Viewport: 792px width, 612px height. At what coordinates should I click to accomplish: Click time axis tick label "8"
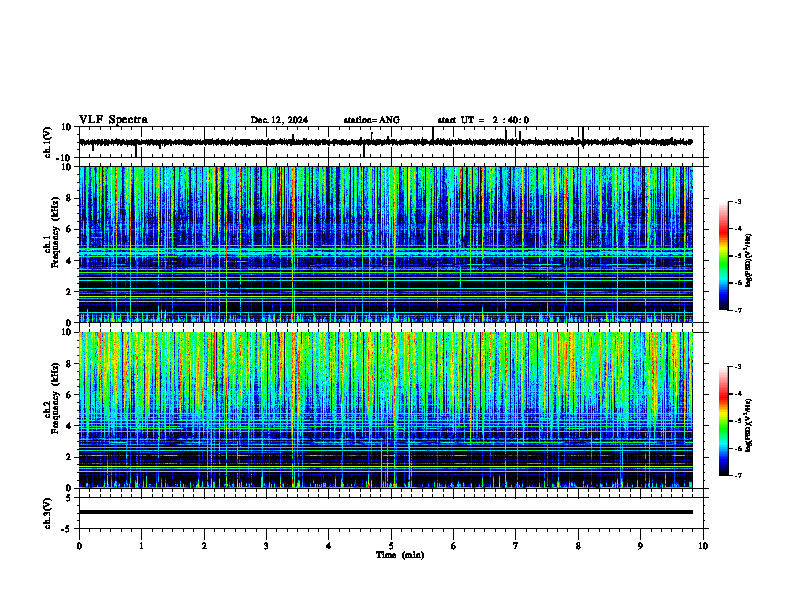point(578,546)
